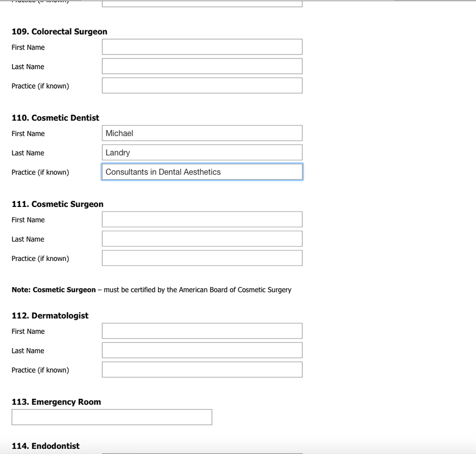476x454 pixels.
Task: Click the Dermatologist First Name field
Action: [202, 331]
